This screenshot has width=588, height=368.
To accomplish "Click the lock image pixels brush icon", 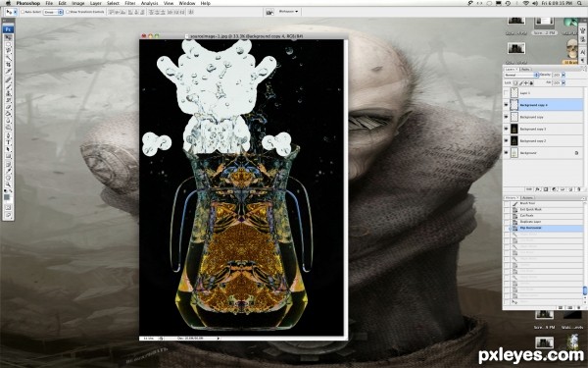I will [521, 83].
